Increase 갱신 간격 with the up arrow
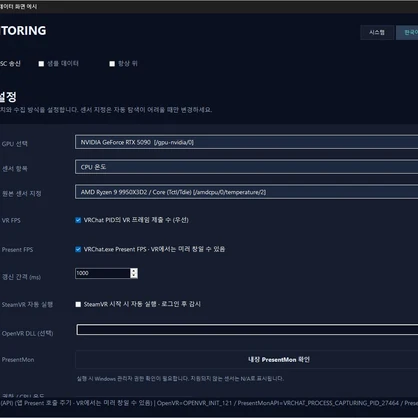 (x=134, y=271)
